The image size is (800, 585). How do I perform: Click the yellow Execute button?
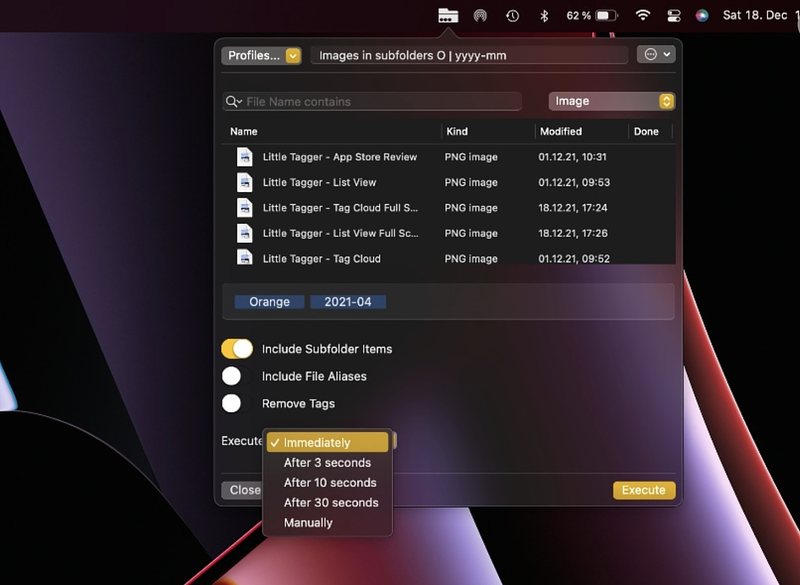[x=644, y=490]
